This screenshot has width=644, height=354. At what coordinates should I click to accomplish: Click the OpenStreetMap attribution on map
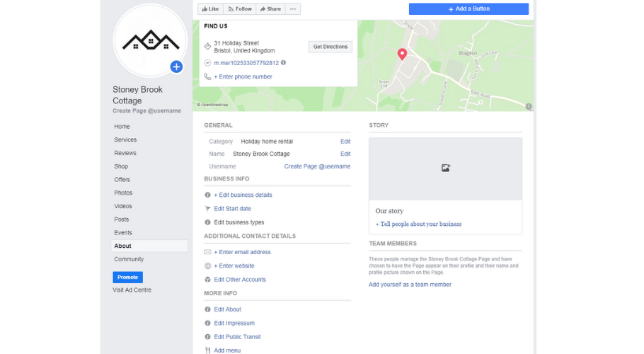[x=212, y=105]
